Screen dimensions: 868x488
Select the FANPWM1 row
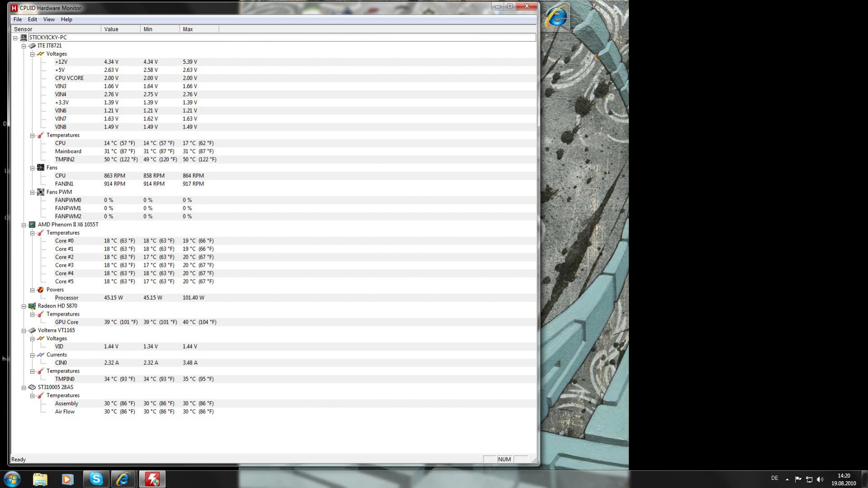click(x=295, y=208)
